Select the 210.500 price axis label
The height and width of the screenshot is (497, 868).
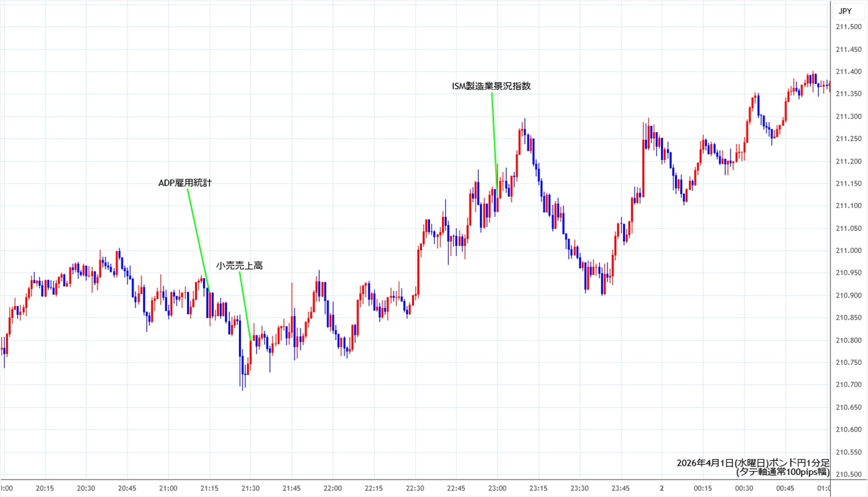(x=848, y=474)
